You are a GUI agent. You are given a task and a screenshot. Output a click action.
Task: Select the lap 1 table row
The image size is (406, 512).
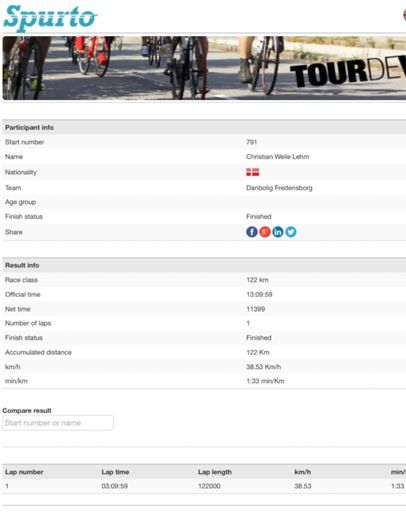(x=204, y=486)
